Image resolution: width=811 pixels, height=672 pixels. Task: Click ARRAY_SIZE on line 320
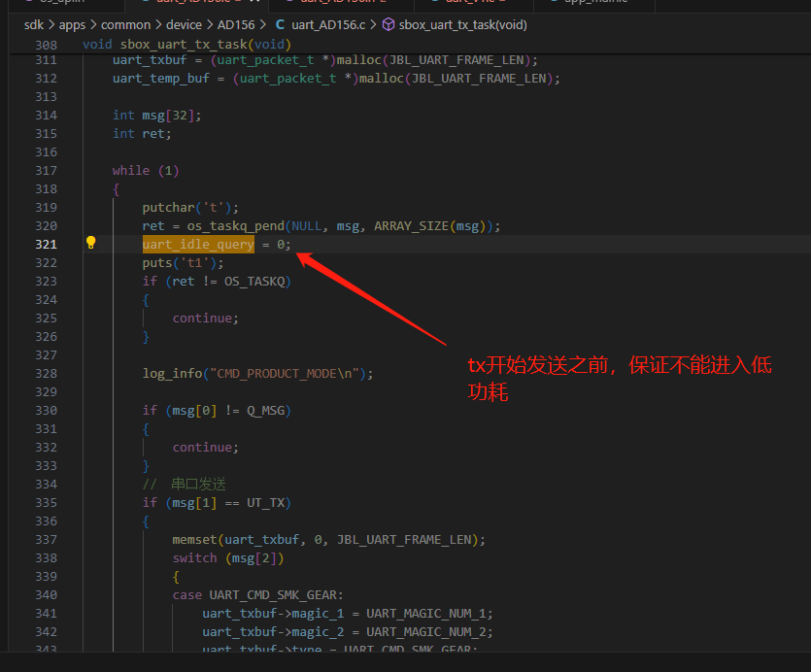pos(411,226)
